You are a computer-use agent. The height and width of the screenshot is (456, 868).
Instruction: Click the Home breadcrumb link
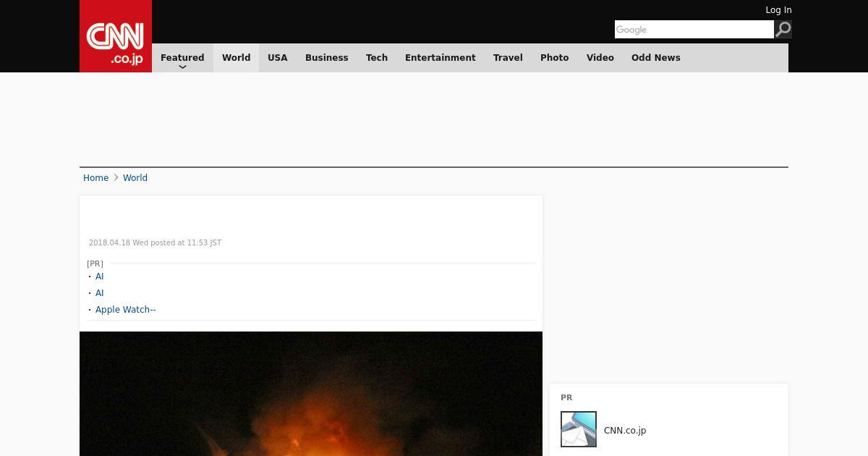pyautogui.click(x=95, y=178)
